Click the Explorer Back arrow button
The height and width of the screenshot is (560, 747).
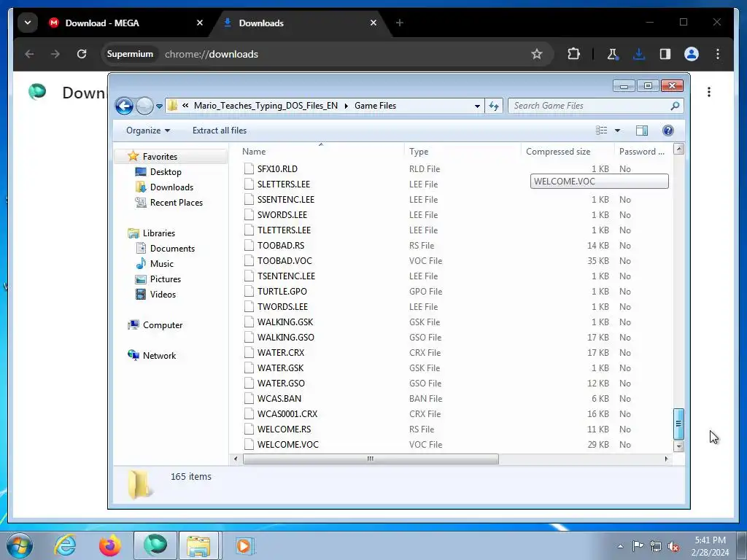pyautogui.click(x=124, y=106)
